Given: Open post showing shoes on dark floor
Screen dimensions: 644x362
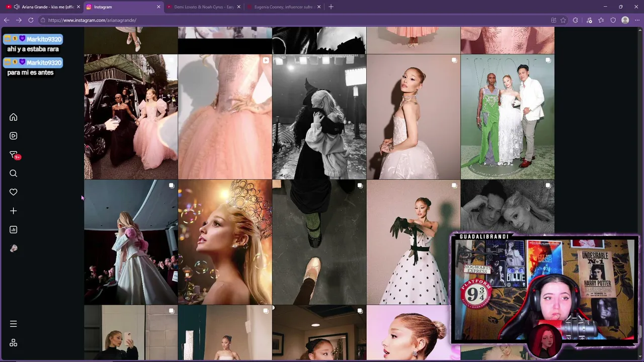Looking at the screenshot, I should [x=319, y=242].
